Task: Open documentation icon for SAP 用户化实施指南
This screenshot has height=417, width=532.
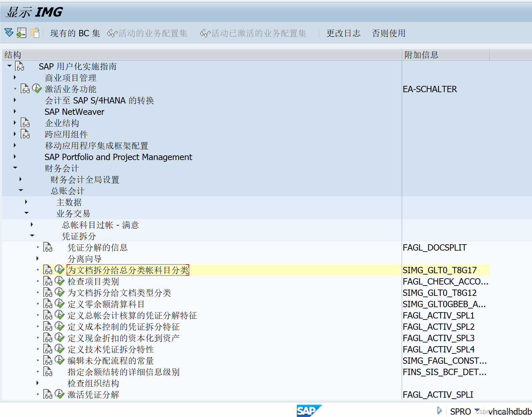Action: click(x=20, y=66)
